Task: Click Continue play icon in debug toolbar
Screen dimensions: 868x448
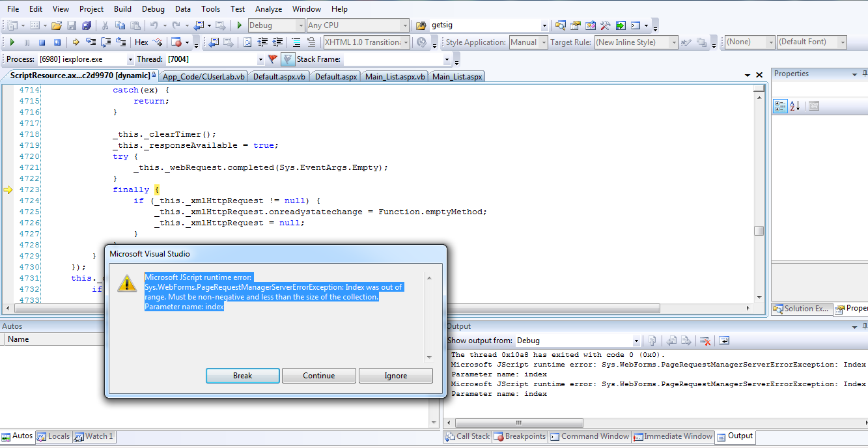Action: (12, 42)
